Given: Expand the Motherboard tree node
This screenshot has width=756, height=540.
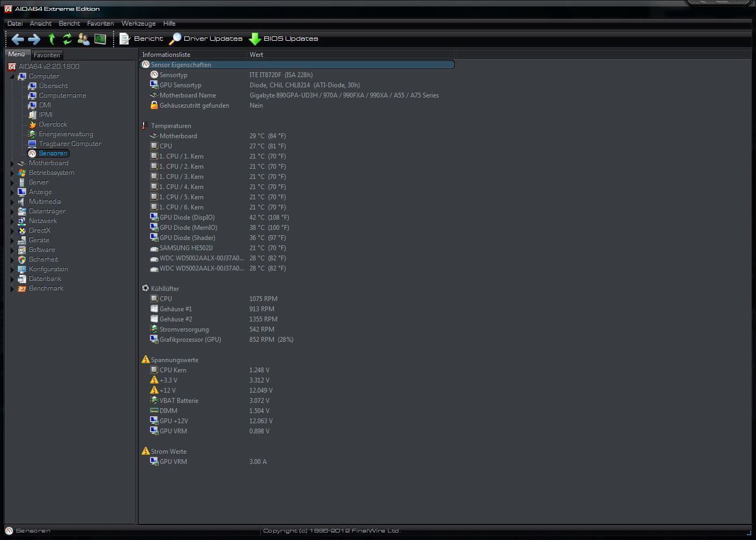Looking at the screenshot, I should pos(12,163).
